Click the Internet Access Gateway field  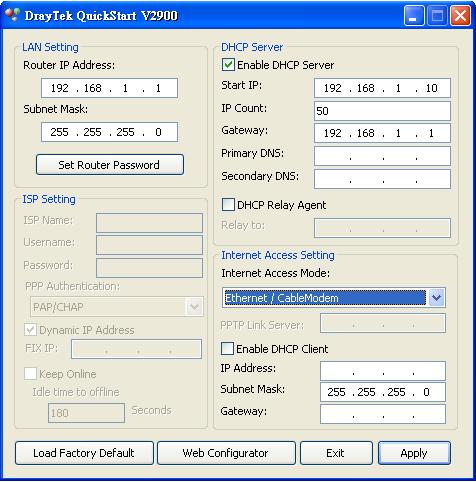coord(383,414)
